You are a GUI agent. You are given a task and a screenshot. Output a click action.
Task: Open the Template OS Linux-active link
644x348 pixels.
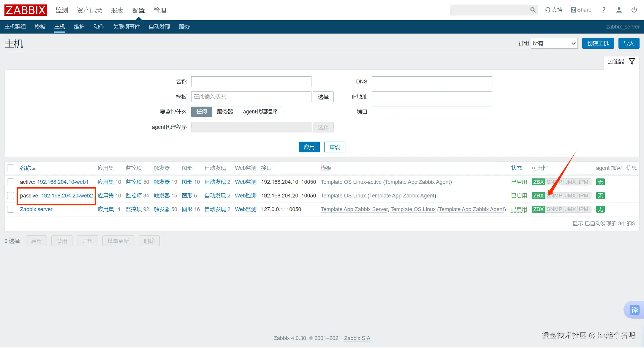(x=351, y=182)
